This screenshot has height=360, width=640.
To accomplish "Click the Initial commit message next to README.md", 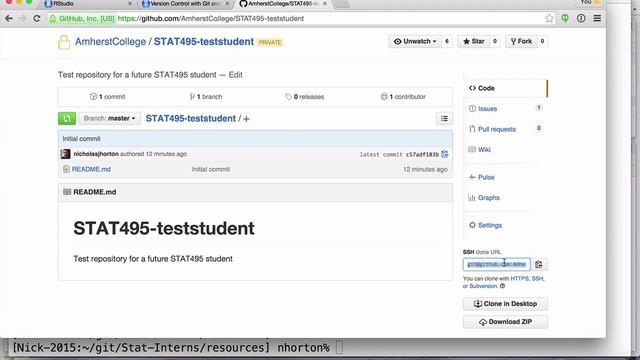I will coord(211,169).
